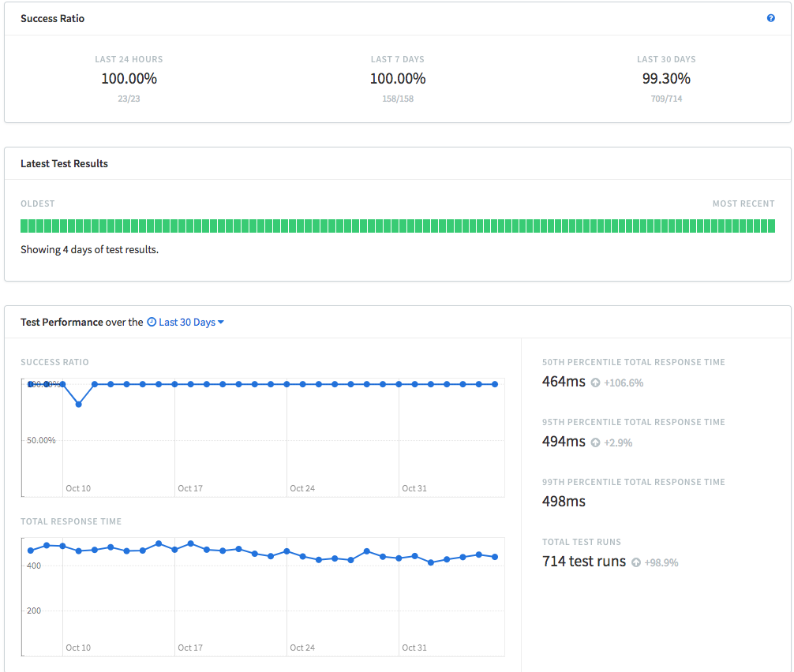Click the caret arrow after Last 30 Days
The width and height of the screenshot is (794, 672).
(221, 322)
